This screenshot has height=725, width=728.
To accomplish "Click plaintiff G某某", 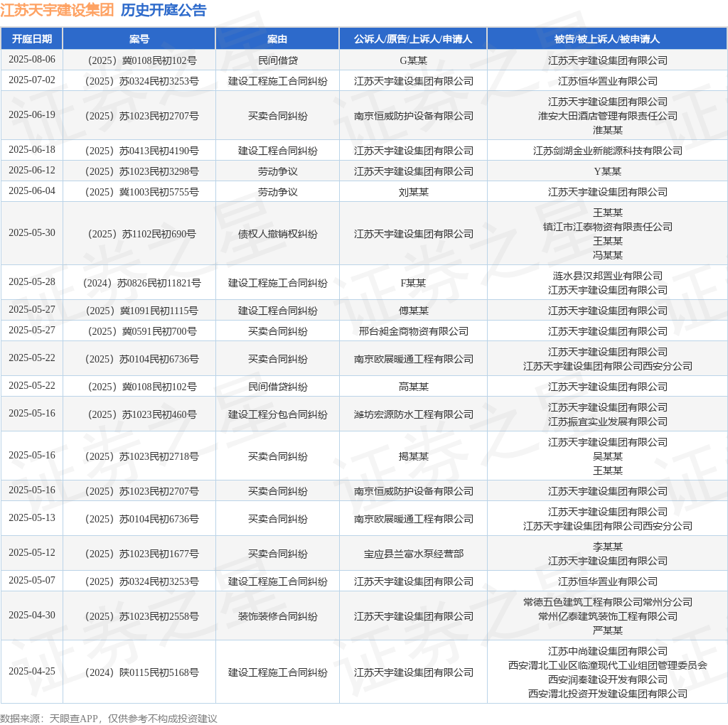I will (x=413, y=60).
